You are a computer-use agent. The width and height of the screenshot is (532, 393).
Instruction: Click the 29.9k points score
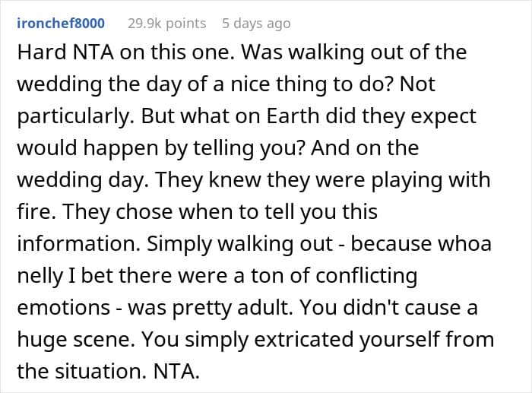[x=166, y=24]
